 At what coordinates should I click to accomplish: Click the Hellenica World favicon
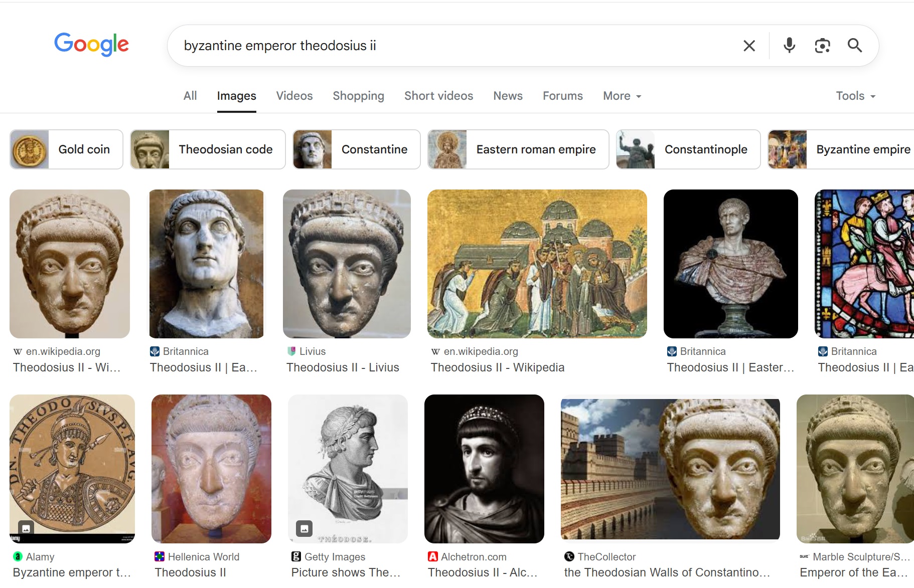click(160, 556)
